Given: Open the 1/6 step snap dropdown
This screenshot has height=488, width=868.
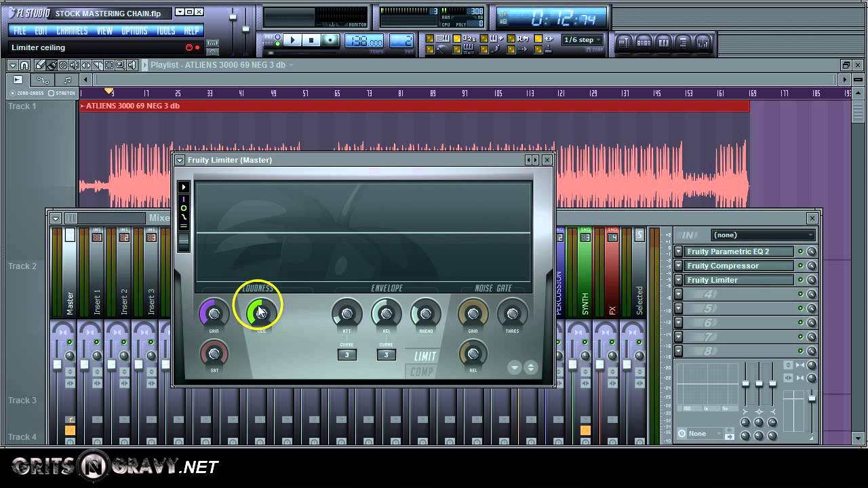Looking at the screenshot, I should click(x=582, y=40).
